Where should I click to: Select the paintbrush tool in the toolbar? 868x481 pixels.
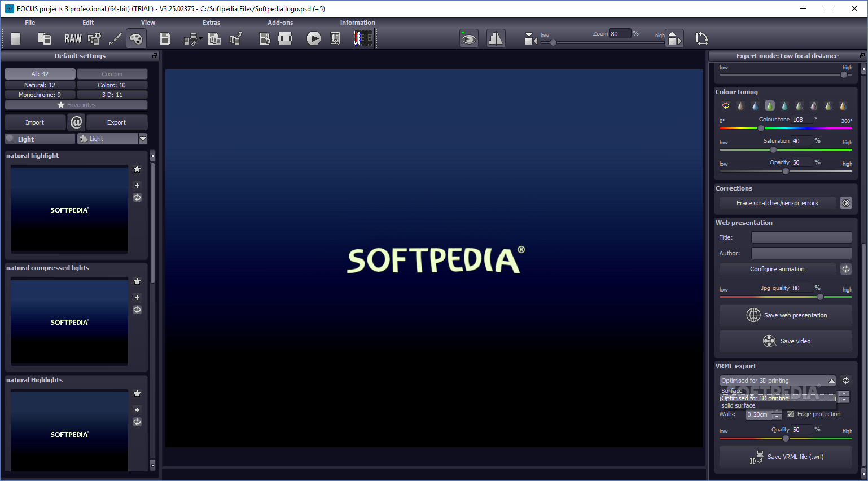point(115,38)
